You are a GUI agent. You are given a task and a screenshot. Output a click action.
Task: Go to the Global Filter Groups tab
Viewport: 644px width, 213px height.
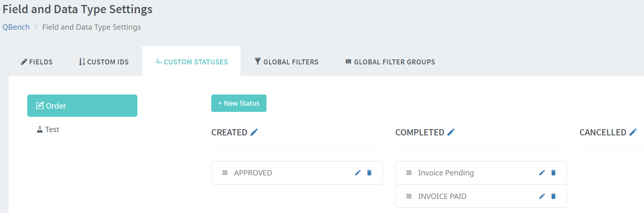390,62
